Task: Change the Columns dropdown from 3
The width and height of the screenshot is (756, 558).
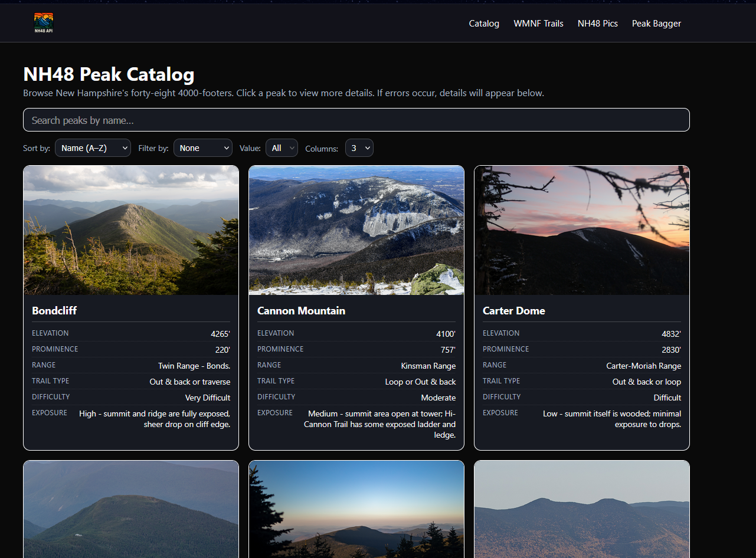Action: [359, 147]
